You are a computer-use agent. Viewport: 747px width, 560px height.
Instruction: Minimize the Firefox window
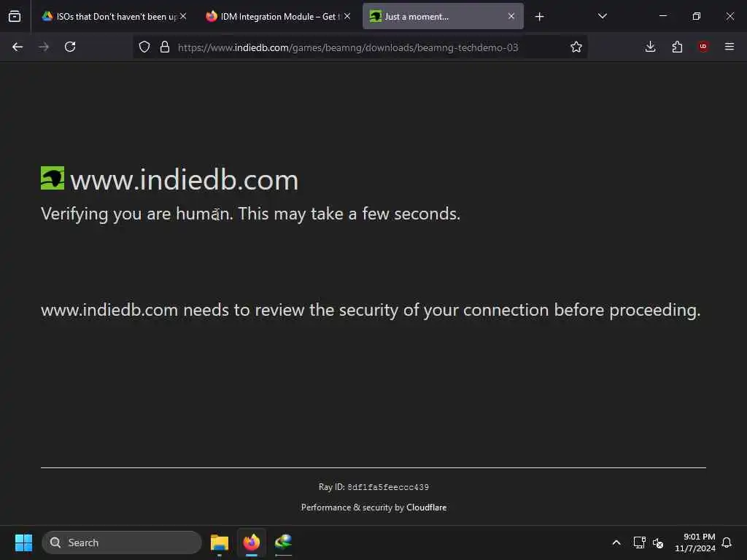[662, 16]
